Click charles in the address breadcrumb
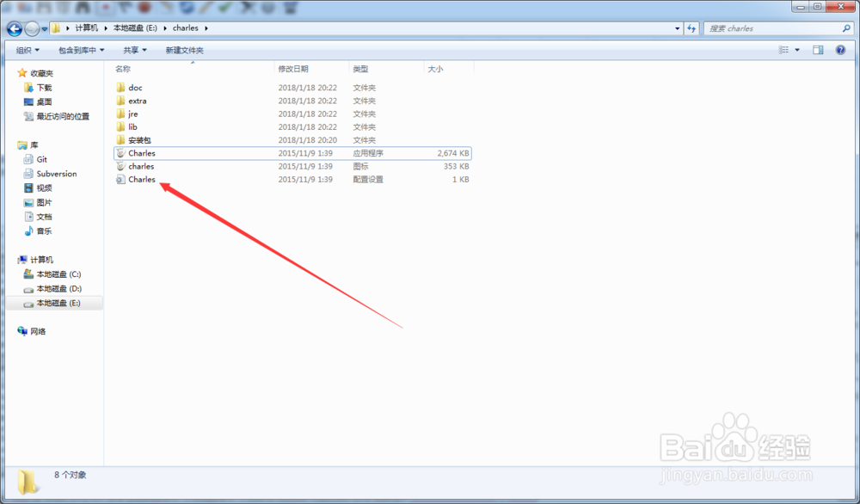This screenshot has width=860, height=504. point(186,28)
